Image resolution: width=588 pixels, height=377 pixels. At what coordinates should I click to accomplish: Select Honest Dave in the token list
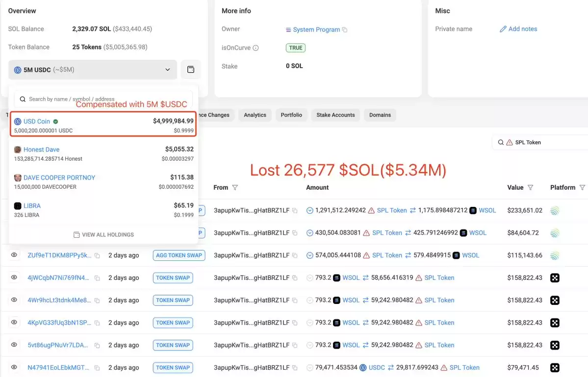[x=103, y=153]
